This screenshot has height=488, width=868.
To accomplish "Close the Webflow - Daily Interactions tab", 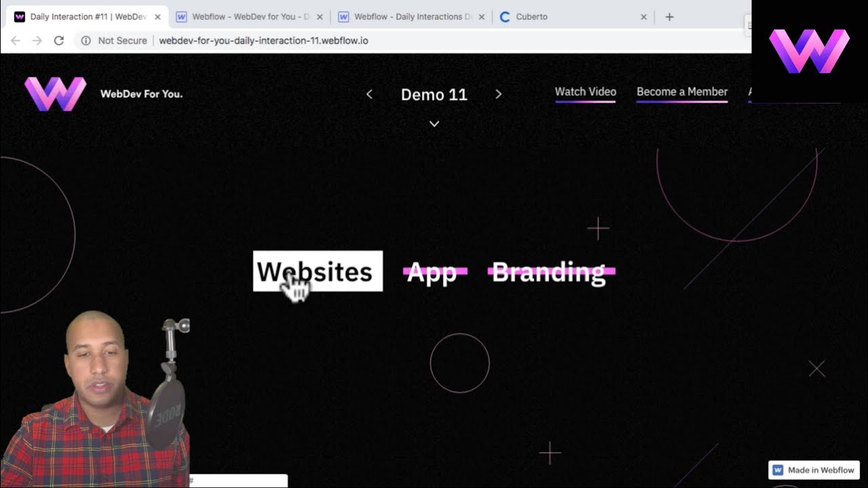I will pyautogui.click(x=481, y=17).
